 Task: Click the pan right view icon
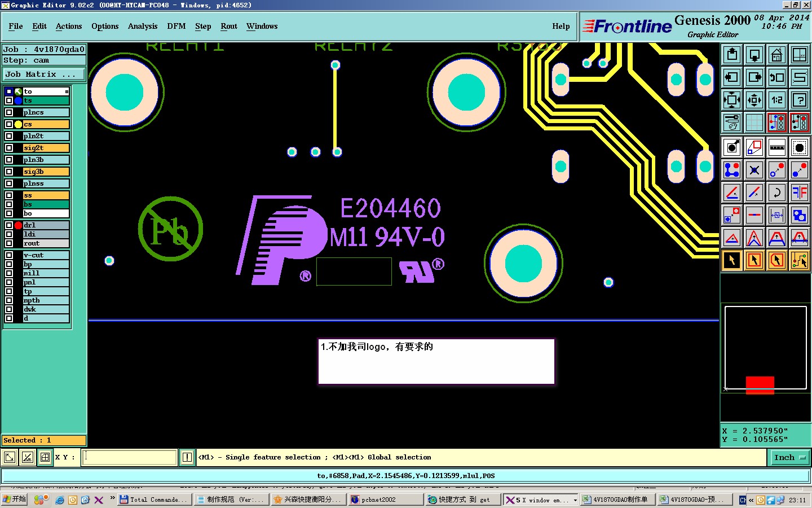754,77
